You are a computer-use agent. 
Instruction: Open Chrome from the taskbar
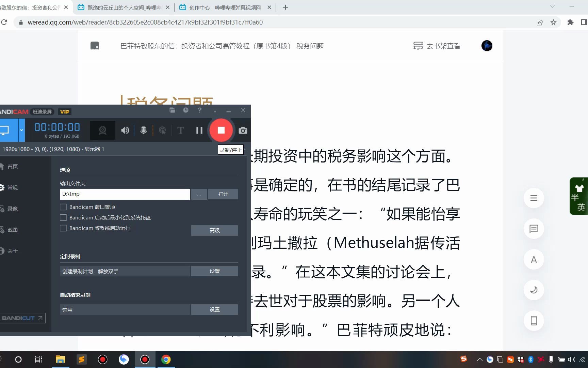tap(166, 359)
